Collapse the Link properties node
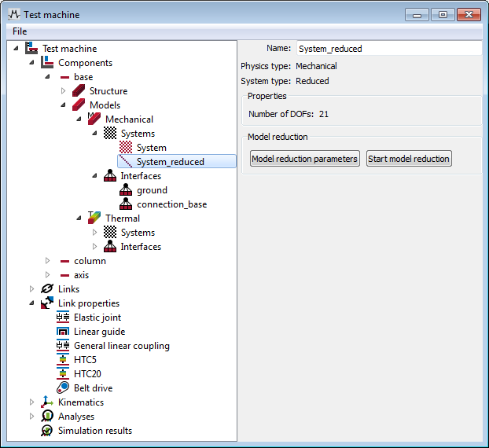The width and height of the screenshot is (489, 448). (x=31, y=303)
